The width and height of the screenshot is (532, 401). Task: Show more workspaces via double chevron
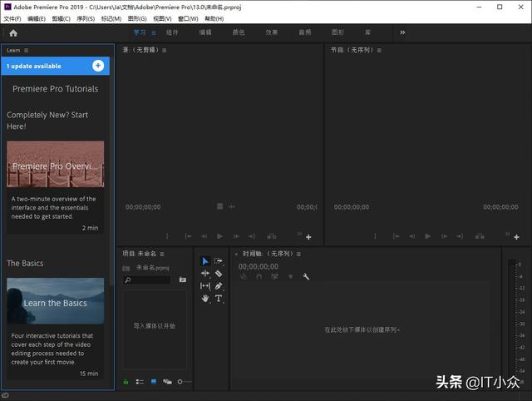click(x=402, y=32)
